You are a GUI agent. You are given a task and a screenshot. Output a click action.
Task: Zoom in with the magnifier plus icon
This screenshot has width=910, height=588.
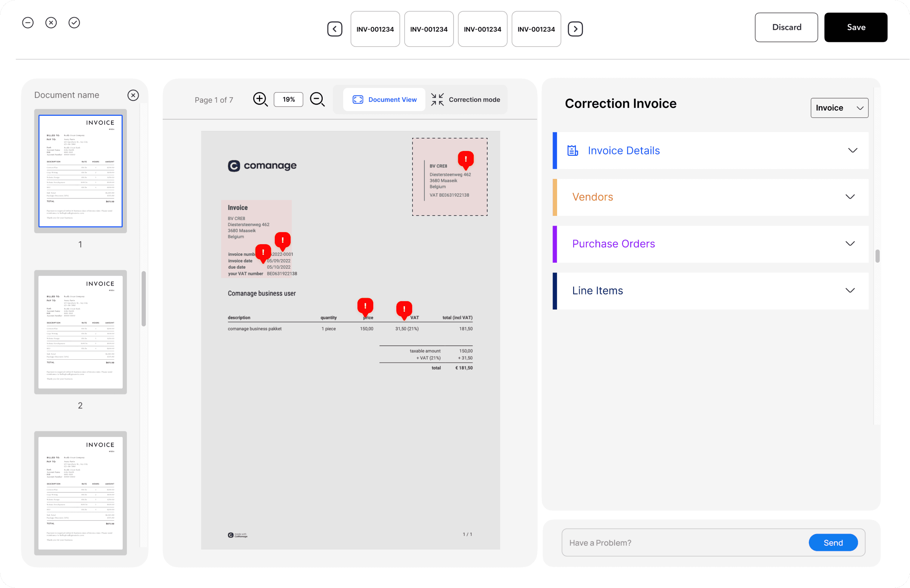coord(260,99)
